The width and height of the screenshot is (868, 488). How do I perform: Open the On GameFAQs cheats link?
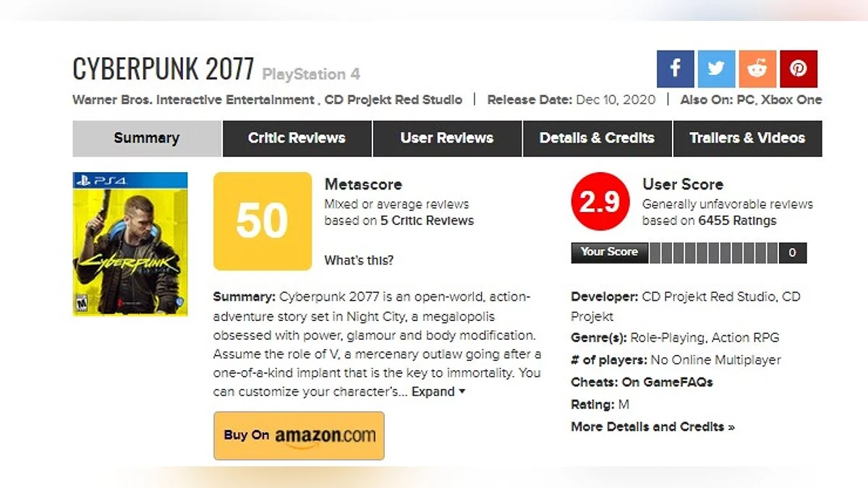coord(667,382)
